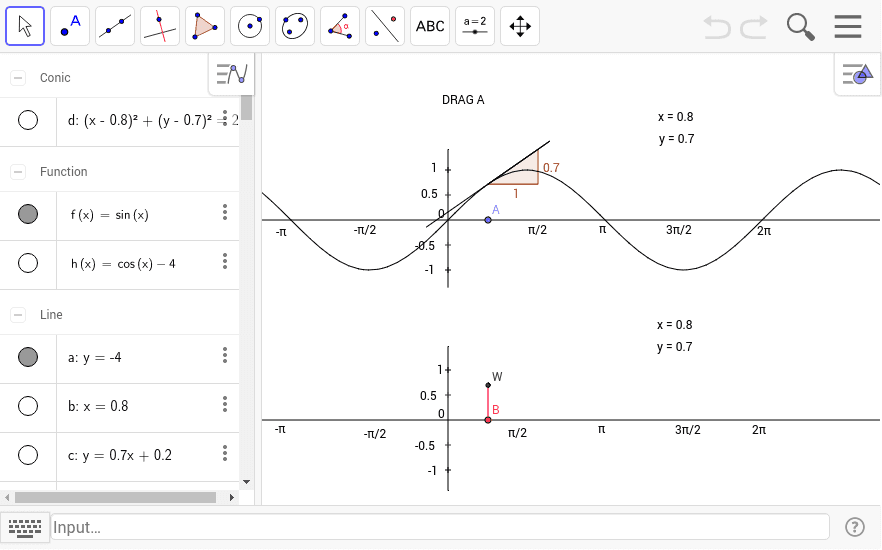Select the equation a: y = -4

click(x=94, y=358)
